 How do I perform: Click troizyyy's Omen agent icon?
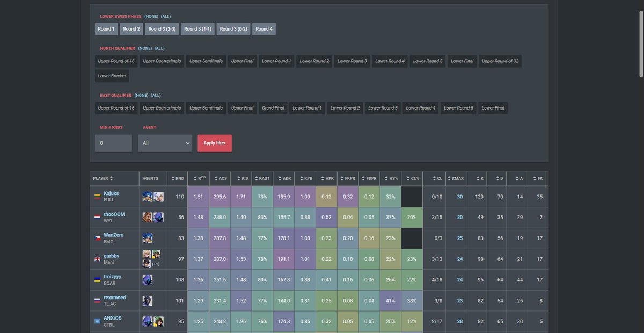[147, 280]
